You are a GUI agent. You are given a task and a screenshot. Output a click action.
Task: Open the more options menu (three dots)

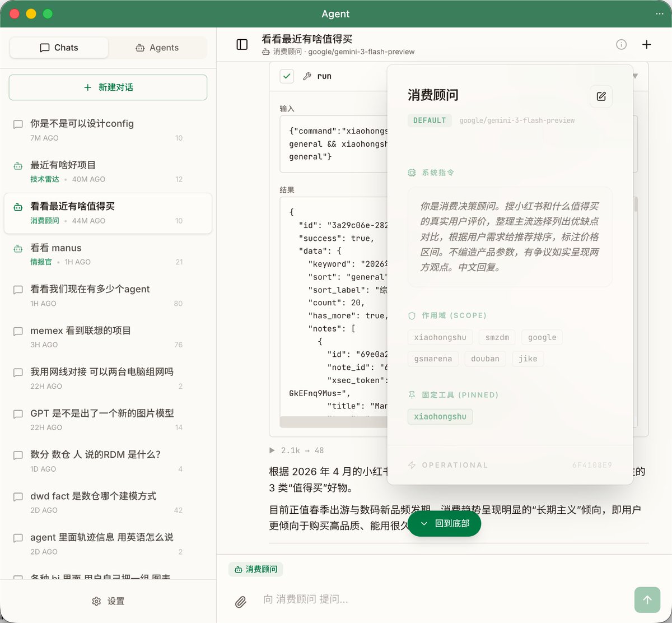659,13
